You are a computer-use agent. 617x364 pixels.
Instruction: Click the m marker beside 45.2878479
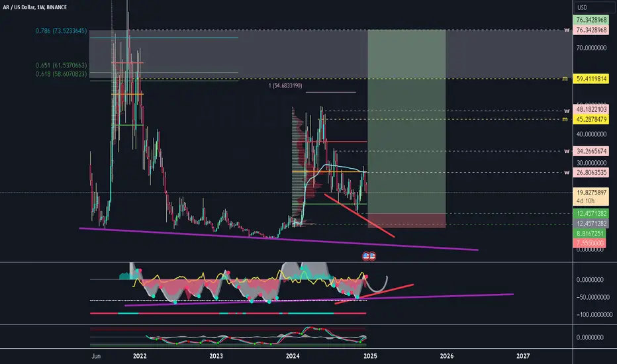565,119
